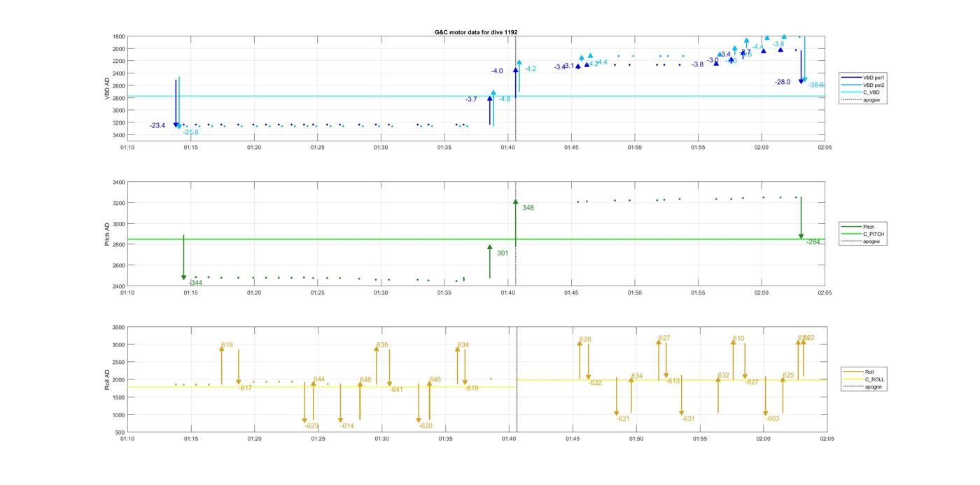
Task: Click the '01:55' tick under the Pitch plot
Action: [x=698, y=293]
